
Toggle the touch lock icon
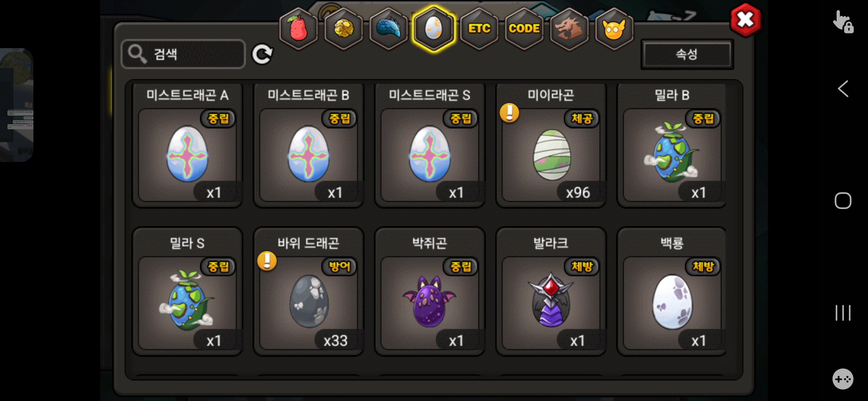(843, 22)
